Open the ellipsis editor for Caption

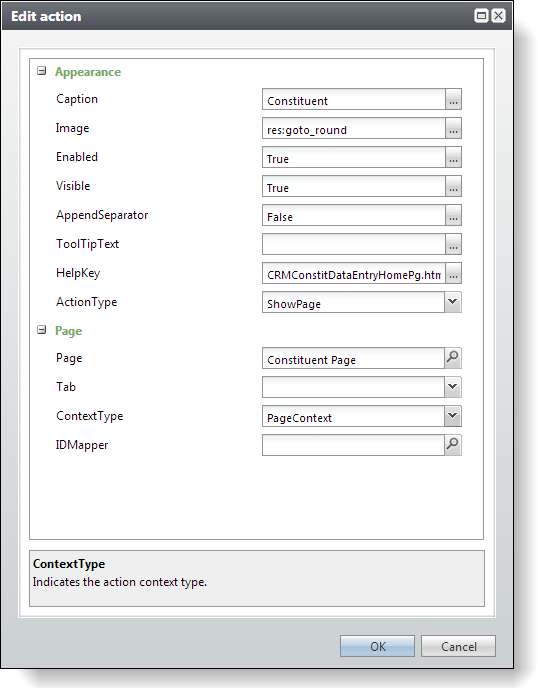click(453, 100)
